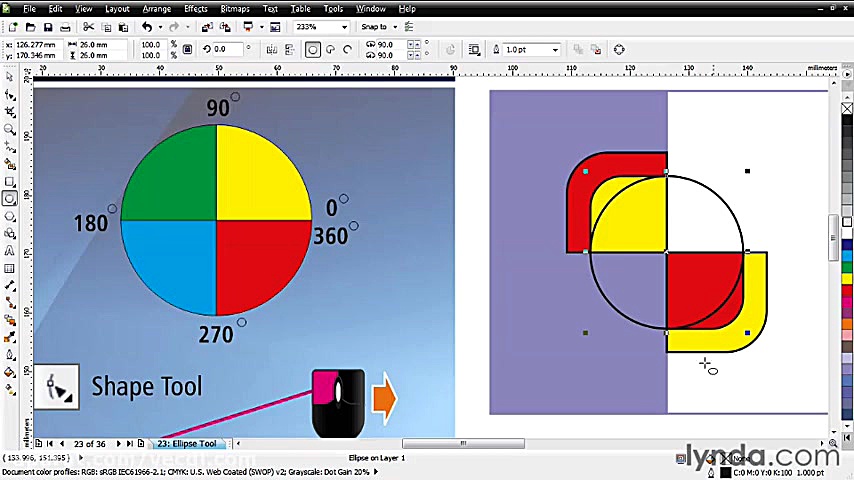This screenshot has width=854, height=480.
Task: Select the Smart Fill tool in toolbox
Action: 9,164
